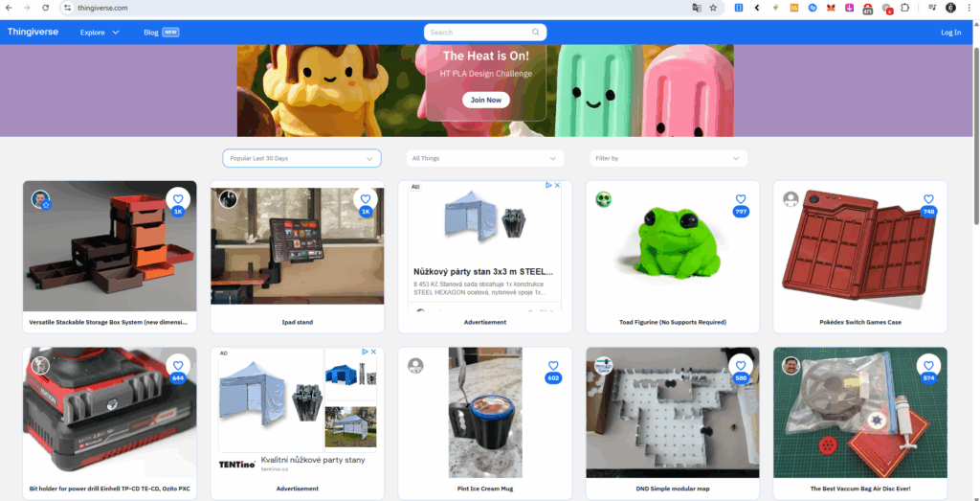Screen dimensions: 980x501
Task: Open the Popular Last 30 Days dropdown
Action: click(x=301, y=158)
